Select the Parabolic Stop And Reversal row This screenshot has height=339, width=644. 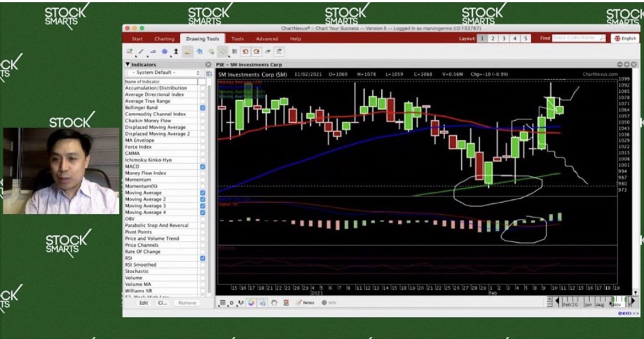tap(161, 226)
